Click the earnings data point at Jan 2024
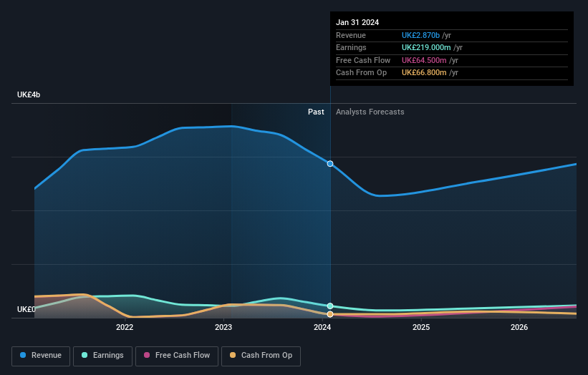 click(330, 306)
